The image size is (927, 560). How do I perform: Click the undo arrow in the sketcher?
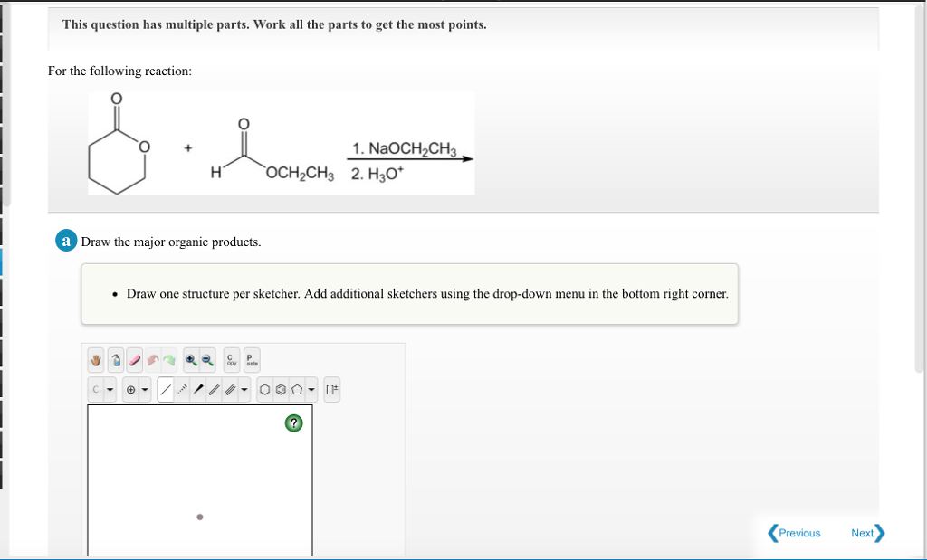click(x=154, y=359)
